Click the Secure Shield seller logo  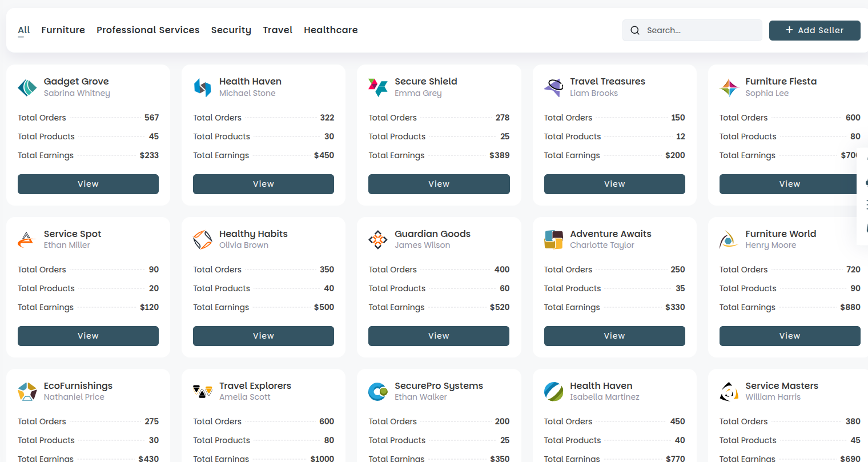[378, 87]
